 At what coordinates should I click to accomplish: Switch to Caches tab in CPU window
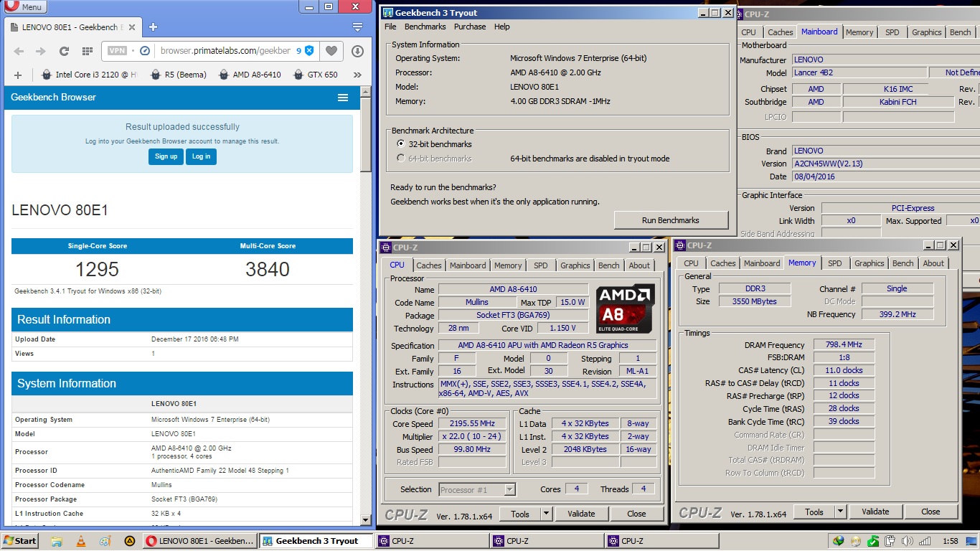(429, 265)
